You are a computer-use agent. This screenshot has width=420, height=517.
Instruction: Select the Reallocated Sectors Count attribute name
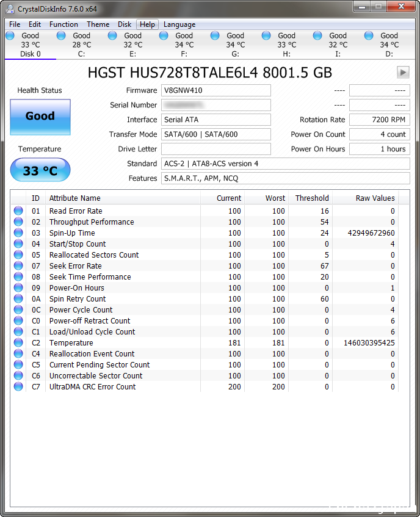[x=94, y=255]
